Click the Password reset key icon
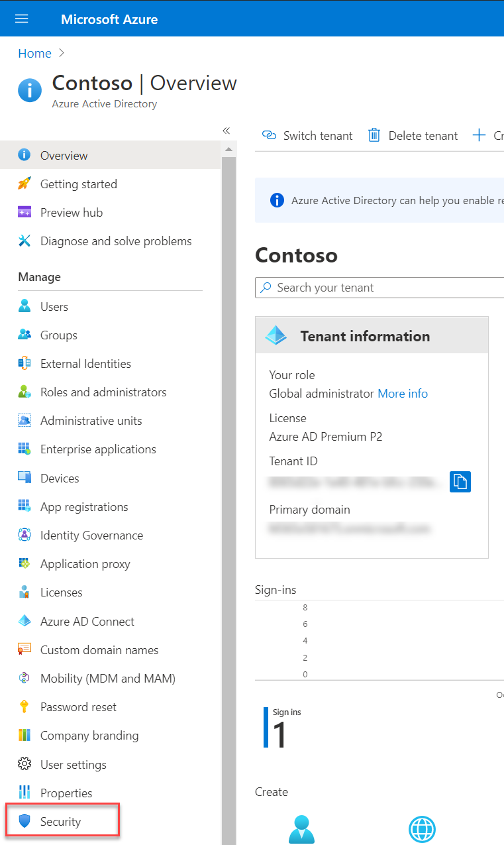 click(x=25, y=706)
